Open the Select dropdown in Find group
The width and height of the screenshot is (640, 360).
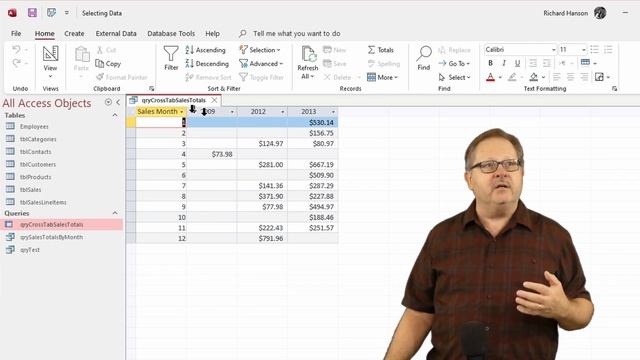tap(454, 77)
